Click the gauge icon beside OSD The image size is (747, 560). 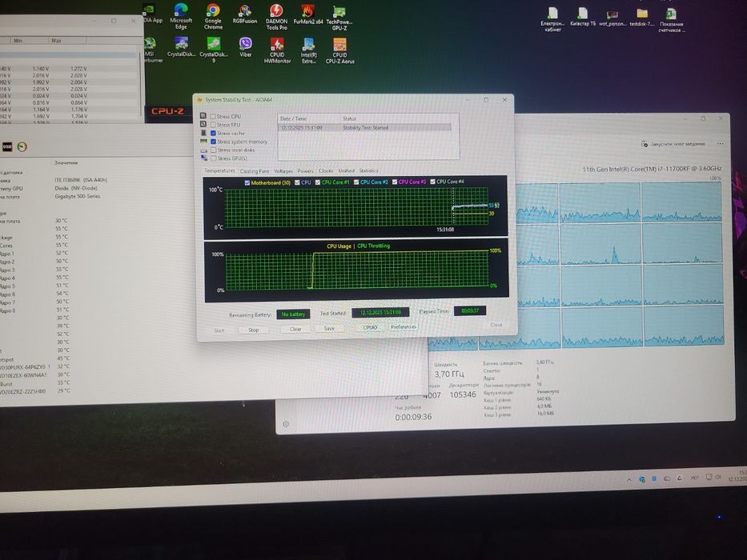tap(22, 146)
